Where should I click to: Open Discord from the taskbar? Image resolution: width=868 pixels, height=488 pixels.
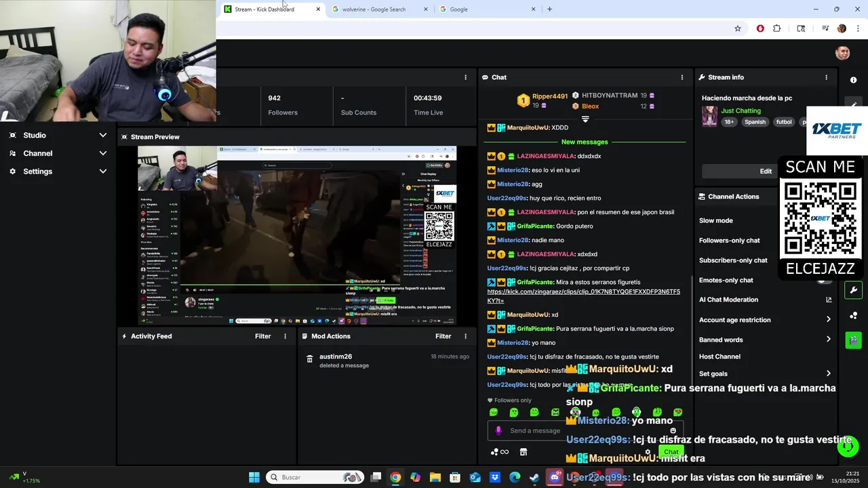tap(555, 477)
